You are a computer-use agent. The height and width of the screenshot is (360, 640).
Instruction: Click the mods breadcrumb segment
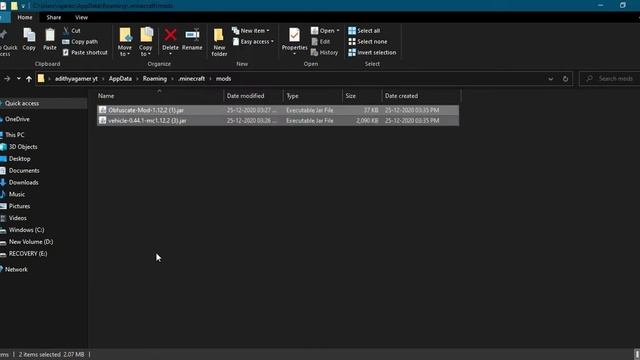click(x=223, y=79)
